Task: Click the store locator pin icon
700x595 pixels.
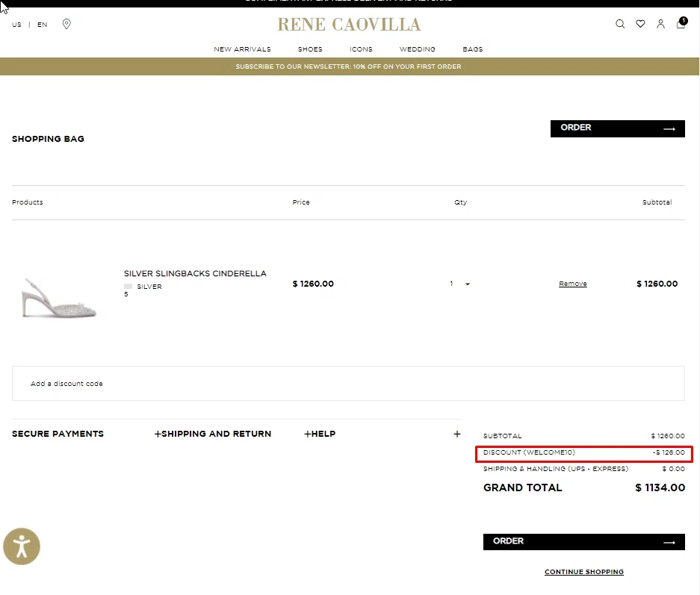Action: pos(66,24)
